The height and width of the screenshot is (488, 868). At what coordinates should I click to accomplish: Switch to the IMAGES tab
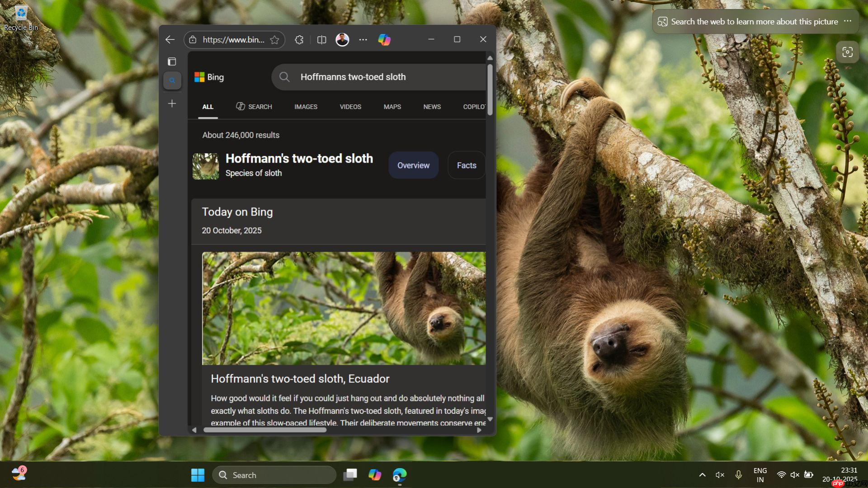[306, 107]
